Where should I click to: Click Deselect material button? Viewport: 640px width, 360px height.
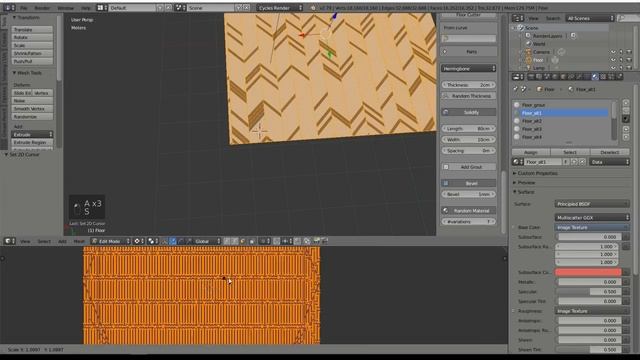pyautogui.click(x=610, y=152)
